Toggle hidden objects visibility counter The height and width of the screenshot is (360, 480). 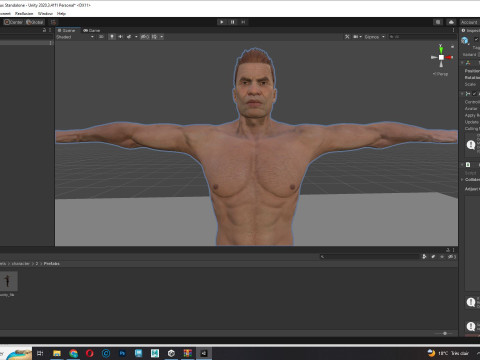tap(145, 37)
